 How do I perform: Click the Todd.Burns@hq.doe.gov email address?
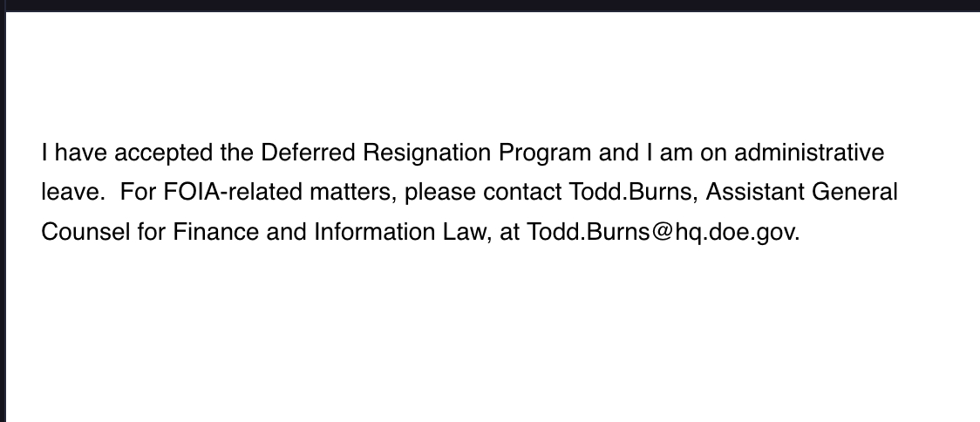pyautogui.click(x=662, y=233)
